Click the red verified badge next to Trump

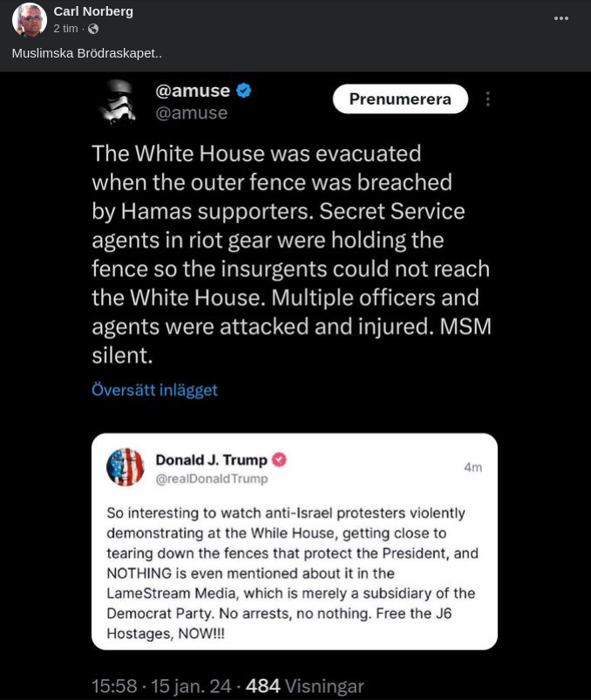click(279, 459)
